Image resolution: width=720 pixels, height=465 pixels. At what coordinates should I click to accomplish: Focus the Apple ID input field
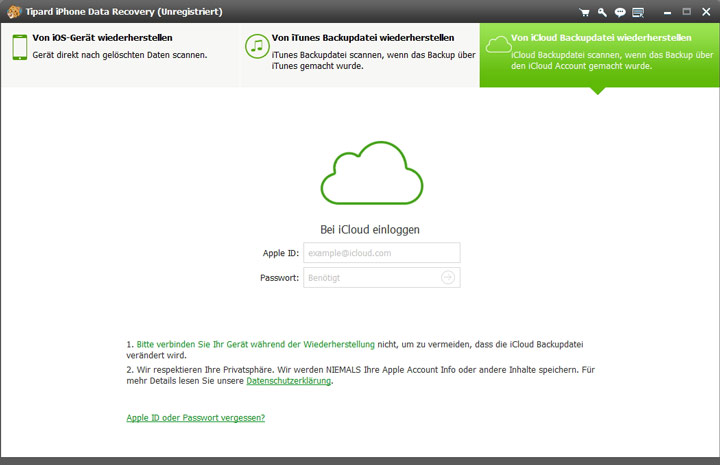click(381, 254)
